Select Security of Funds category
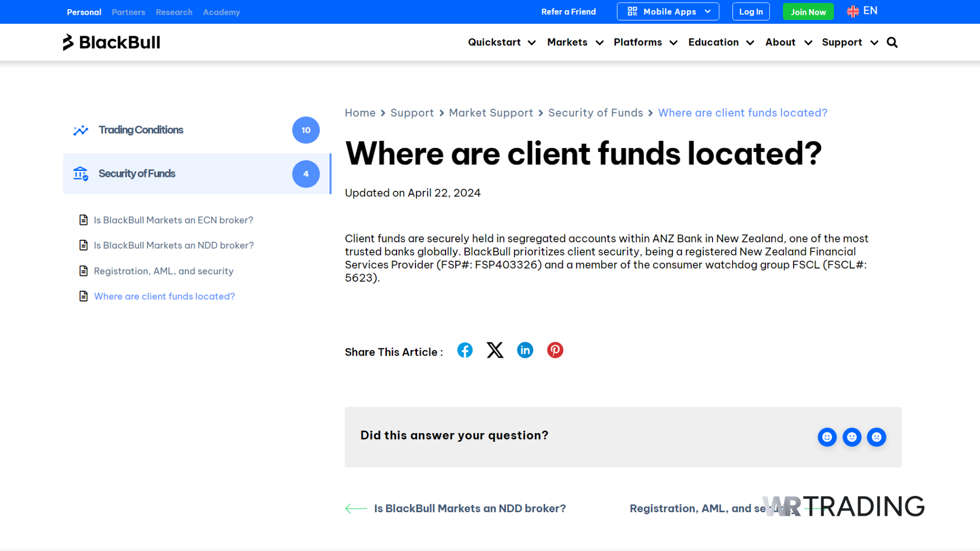The height and width of the screenshot is (551, 980). tap(197, 174)
